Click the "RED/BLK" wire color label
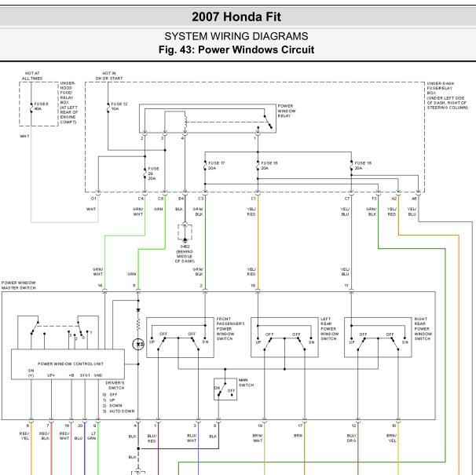Viewport: 476px width, 475px height. click(44, 436)
